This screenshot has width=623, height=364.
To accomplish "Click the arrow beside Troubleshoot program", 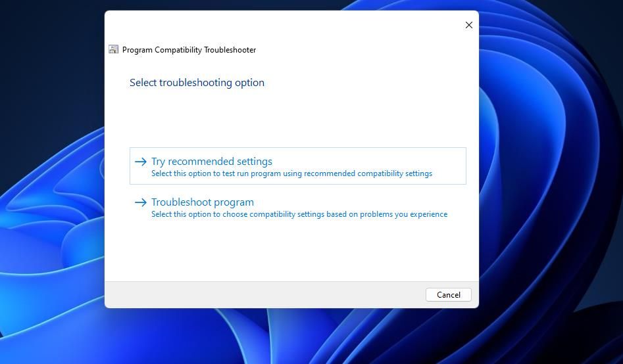I will (x=141, y=202).
